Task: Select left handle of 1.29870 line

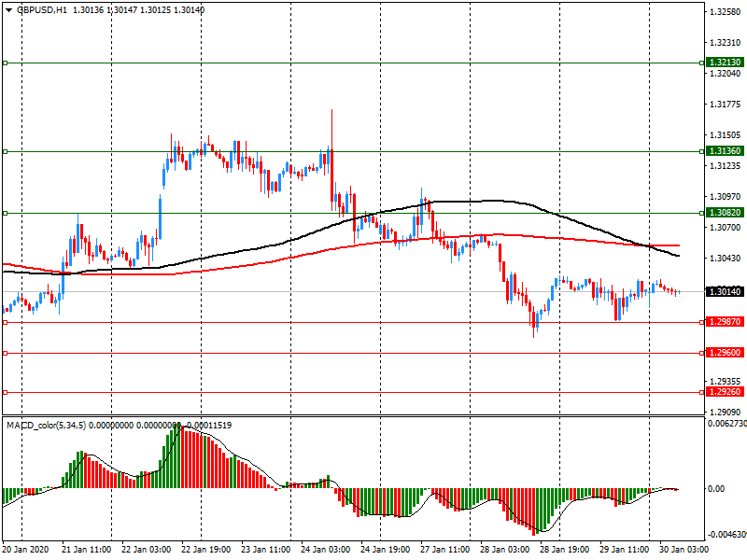Action: [x=5, y=322]
